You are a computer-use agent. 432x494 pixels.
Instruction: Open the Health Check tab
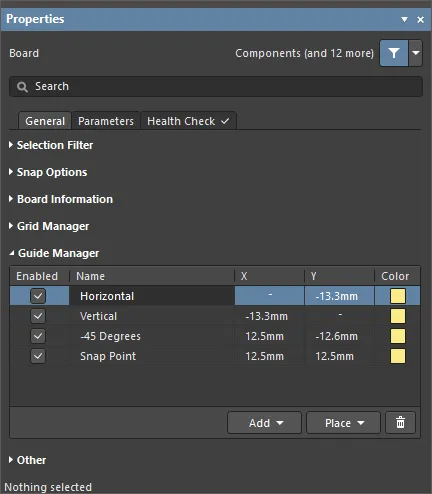(188, 121)
